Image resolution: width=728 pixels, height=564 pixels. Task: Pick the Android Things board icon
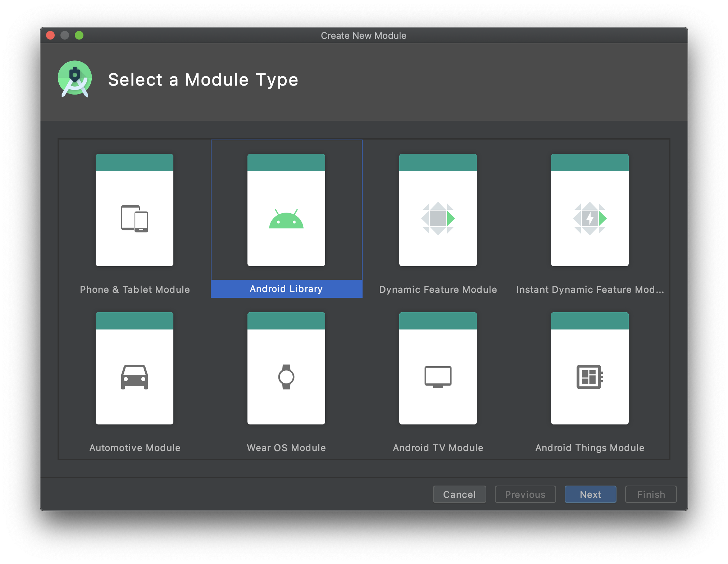click(x=590, y=377)
